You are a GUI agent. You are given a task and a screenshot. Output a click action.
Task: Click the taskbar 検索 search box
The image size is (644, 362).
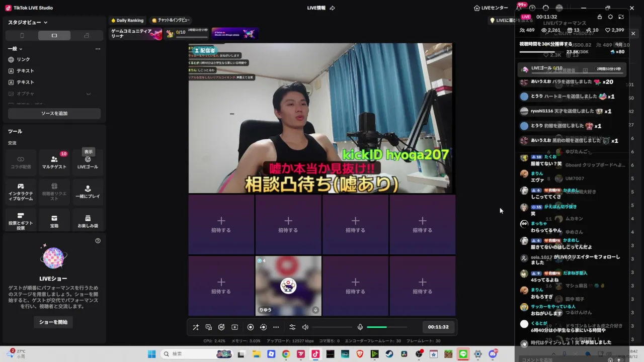coord(196,354)
